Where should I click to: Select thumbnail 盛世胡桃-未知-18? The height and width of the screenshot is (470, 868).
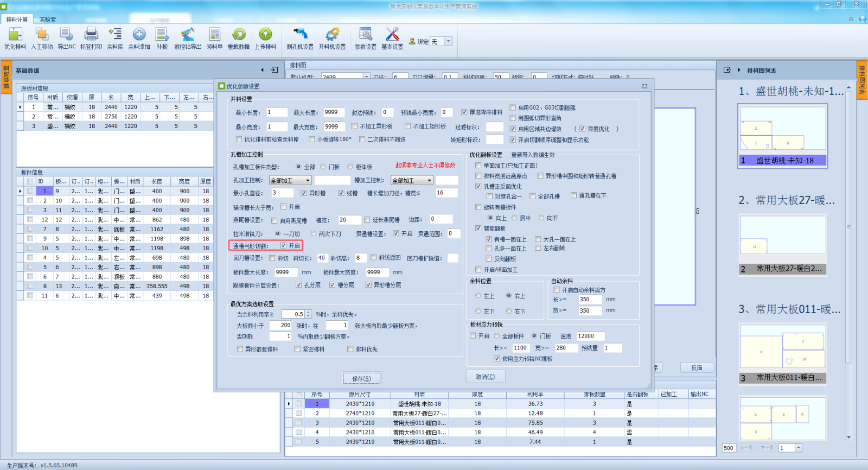pyautogui.click(x=783, y=136)
